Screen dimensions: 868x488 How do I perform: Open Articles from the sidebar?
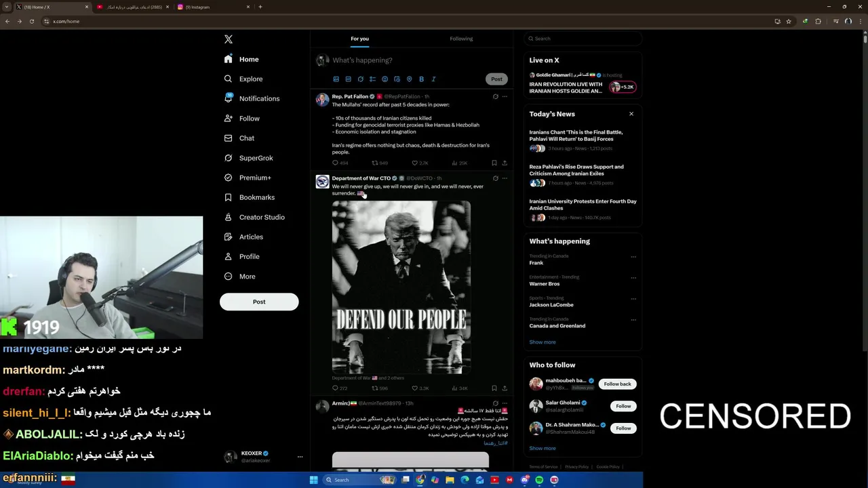click(x=243, y=237)
